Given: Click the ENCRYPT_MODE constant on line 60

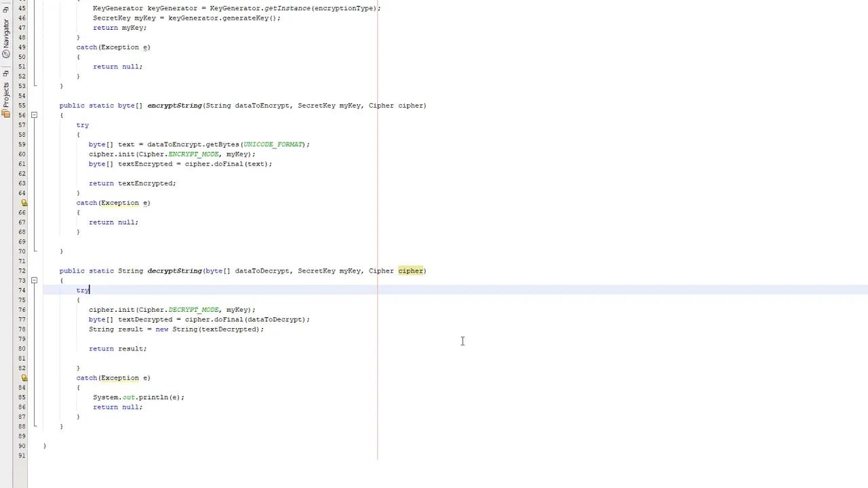Looking at the screenshot, I should pyautogui.click(x=193, y=154).
